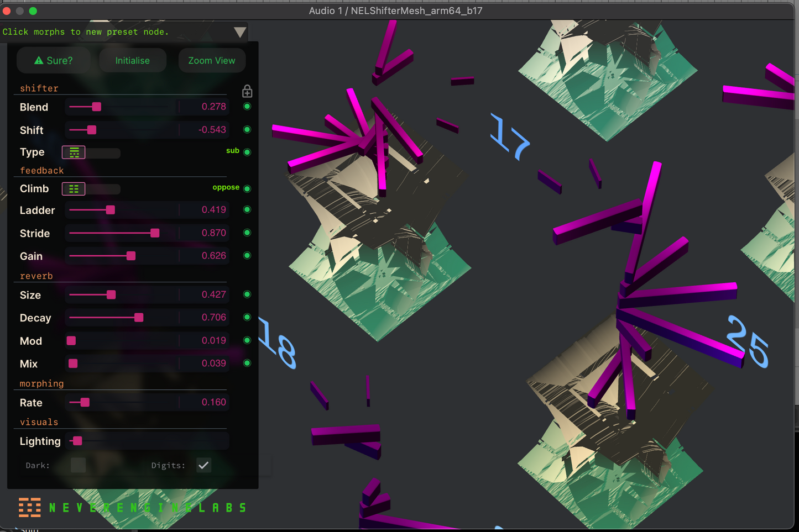
Task: Click the green morph dot beside Decay
Action: [247, 318]
